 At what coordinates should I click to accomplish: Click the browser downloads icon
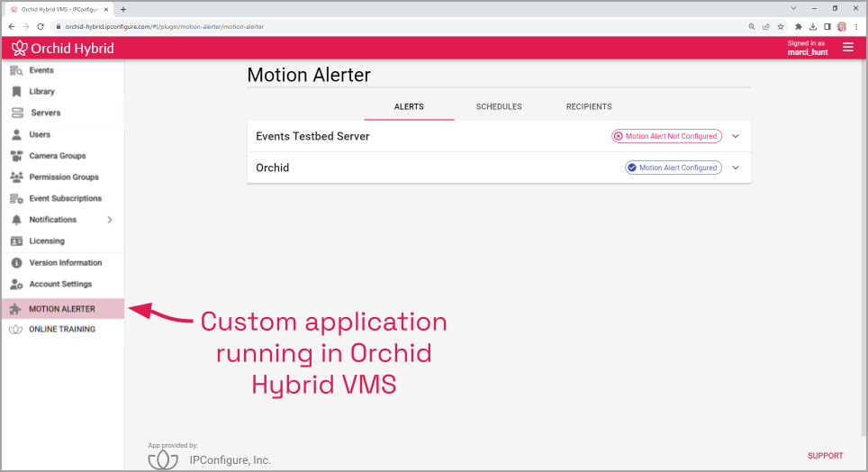click(x=813, y=27)
